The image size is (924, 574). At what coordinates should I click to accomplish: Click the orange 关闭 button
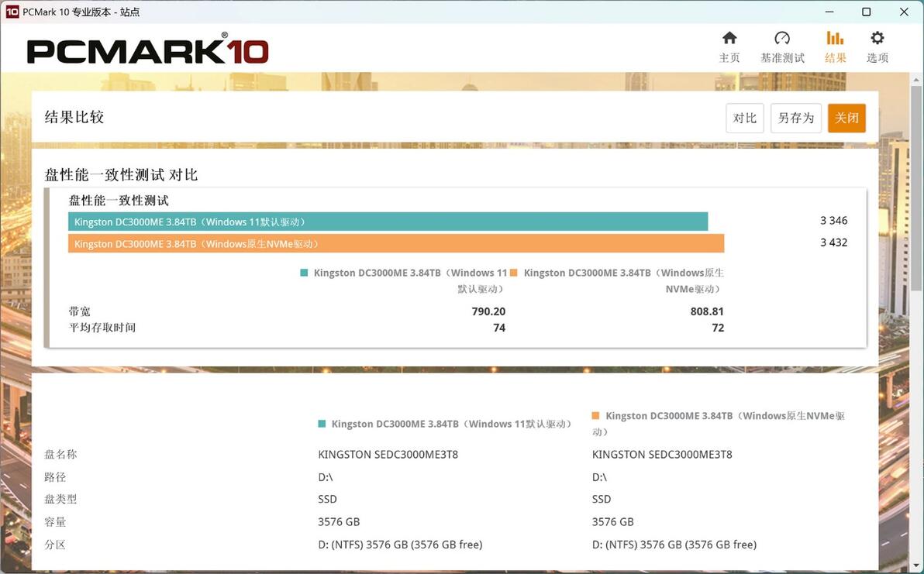coord(846,118)
